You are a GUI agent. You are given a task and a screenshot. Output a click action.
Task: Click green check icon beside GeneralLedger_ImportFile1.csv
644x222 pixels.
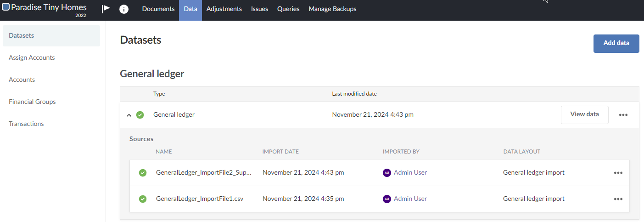[143, 199]
